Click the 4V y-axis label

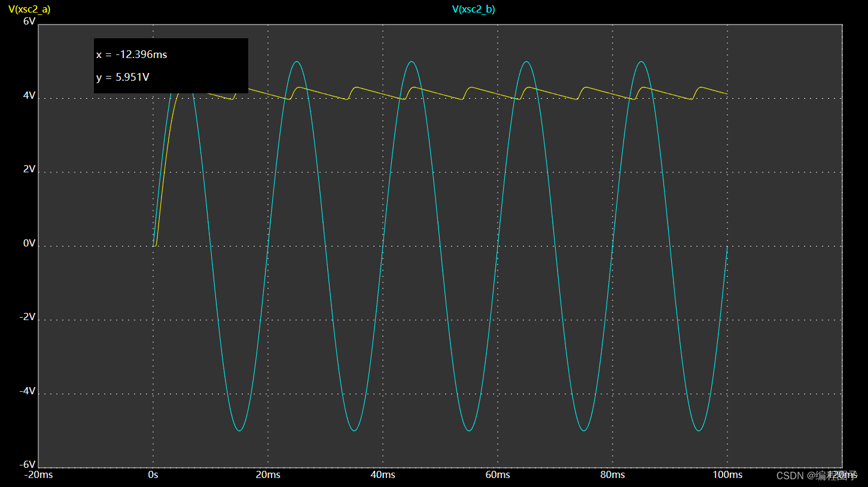tap(29, 95)
